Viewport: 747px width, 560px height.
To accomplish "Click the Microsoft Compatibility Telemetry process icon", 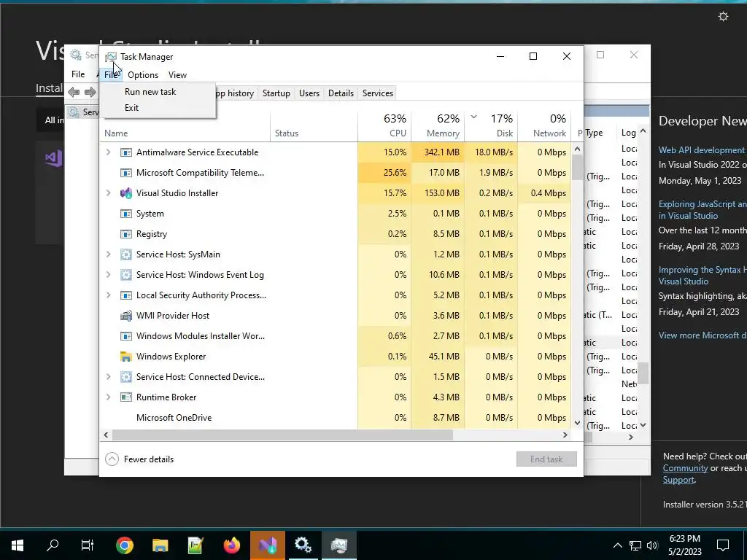I will pyautogui.click(x=125, y=173).
